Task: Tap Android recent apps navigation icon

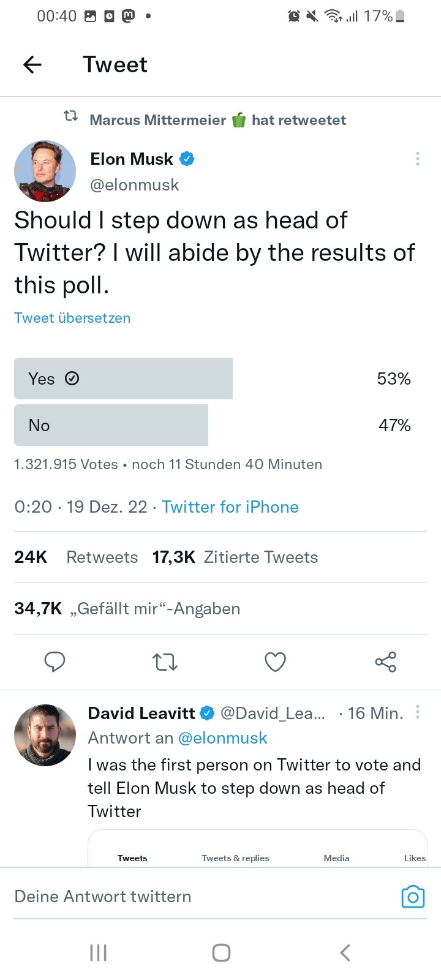Action: [98, 952]
